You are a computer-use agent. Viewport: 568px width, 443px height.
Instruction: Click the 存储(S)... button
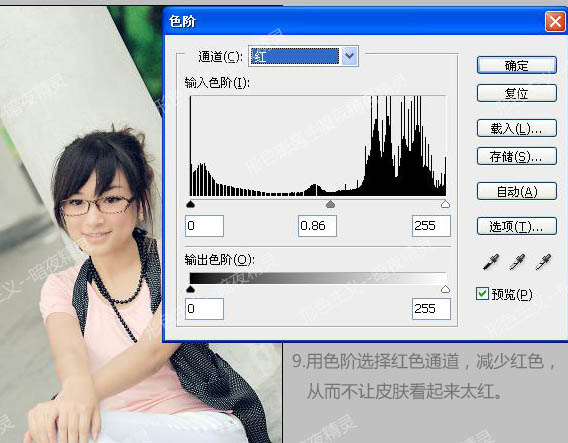click(x=517, y=156)
